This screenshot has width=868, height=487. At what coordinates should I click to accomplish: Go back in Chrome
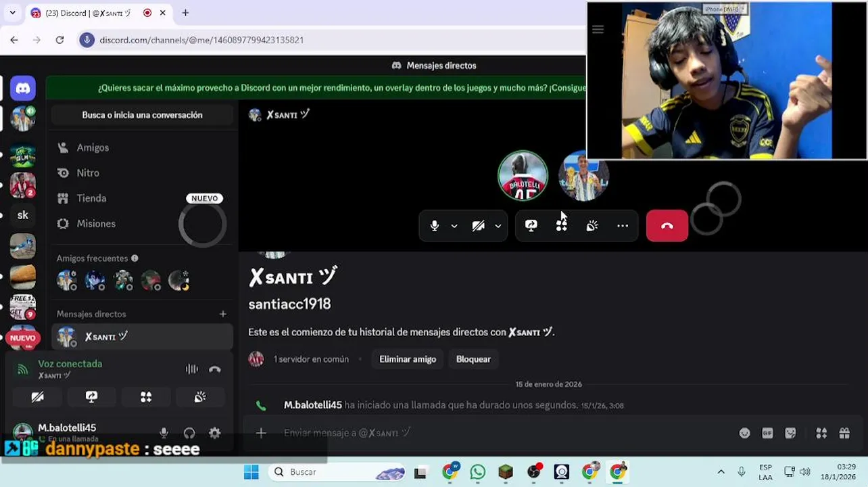pyautogui.click(x=14, y=40)
